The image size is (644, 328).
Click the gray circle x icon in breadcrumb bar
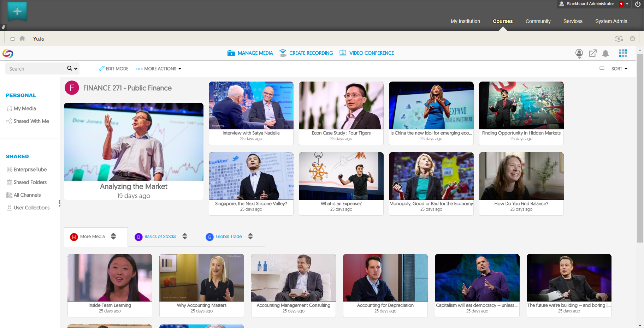coord(633,39)
